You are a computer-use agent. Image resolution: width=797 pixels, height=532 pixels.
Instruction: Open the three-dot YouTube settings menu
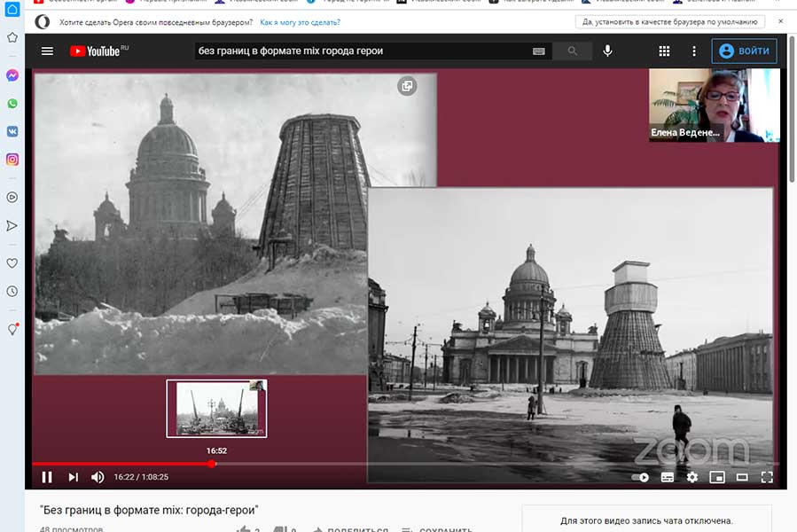694,51
